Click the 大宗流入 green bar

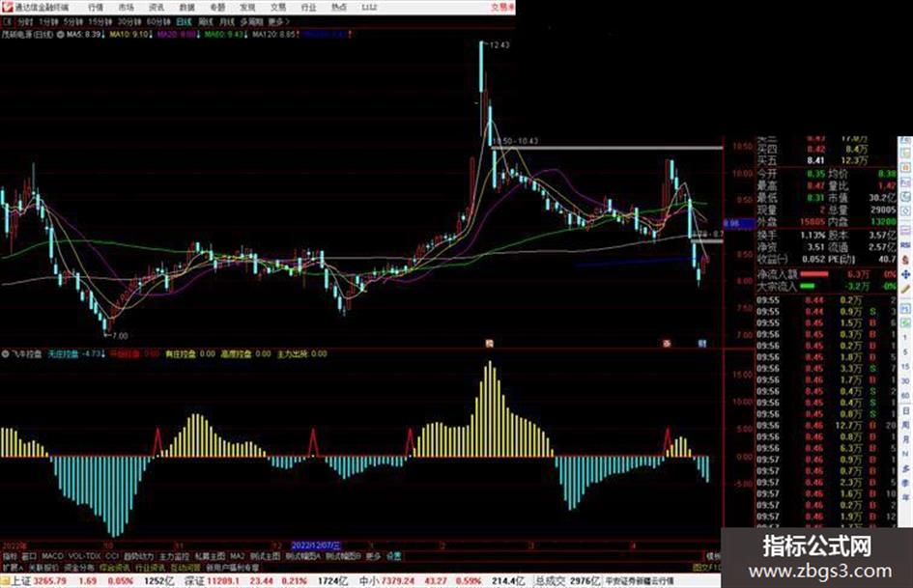807,286
